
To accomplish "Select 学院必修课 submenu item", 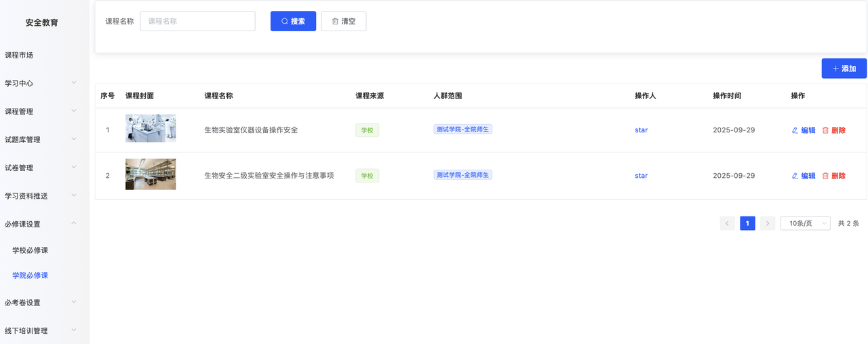I will 30,275.
